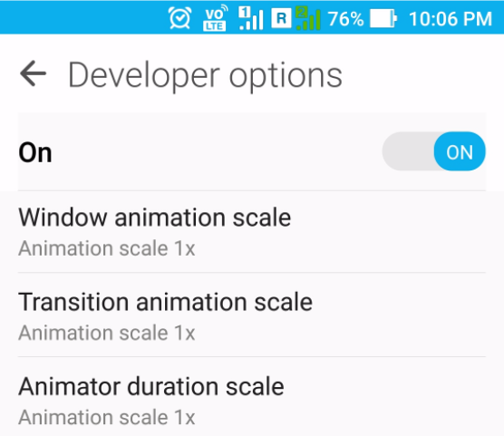Tap the alarm clock status icon

pos(180,18)
